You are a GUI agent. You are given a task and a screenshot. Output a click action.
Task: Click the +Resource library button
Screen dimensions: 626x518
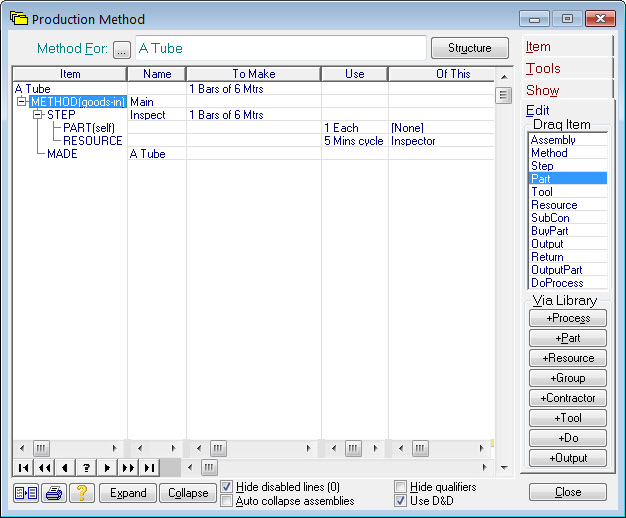[x=568, y=358]
